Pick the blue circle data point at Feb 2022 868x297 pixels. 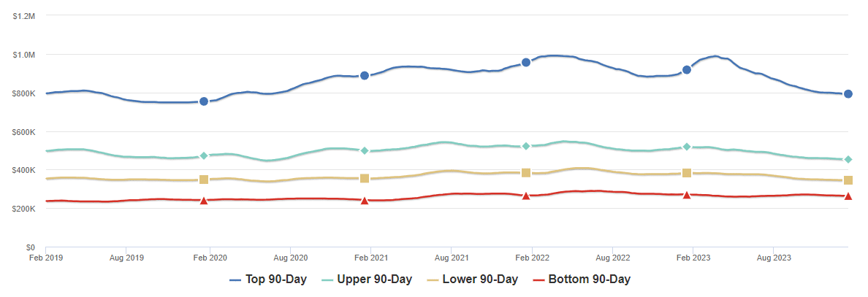click(526, 63)
